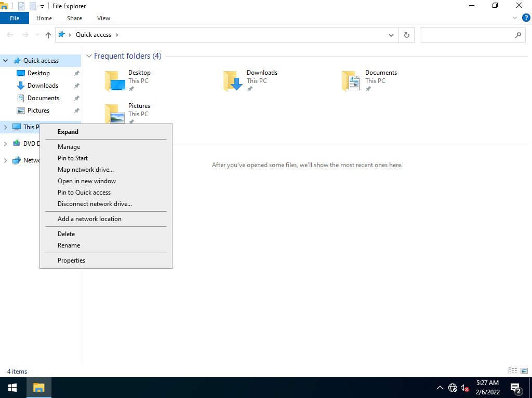
Task: Open the chevron after Quick access crumb
Action: pos(117,35)
